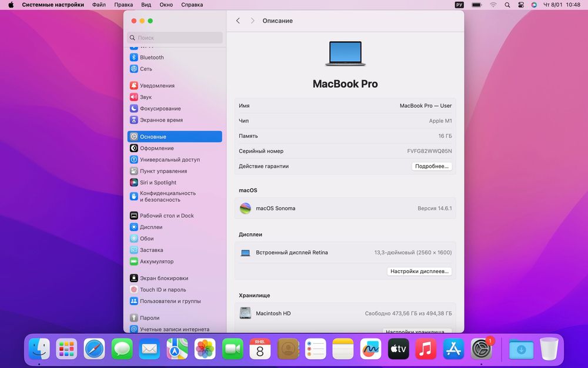Open Дисплеи settings in sidebar
588x368 pixels.
pyautogui.click(x=175, y=227)
